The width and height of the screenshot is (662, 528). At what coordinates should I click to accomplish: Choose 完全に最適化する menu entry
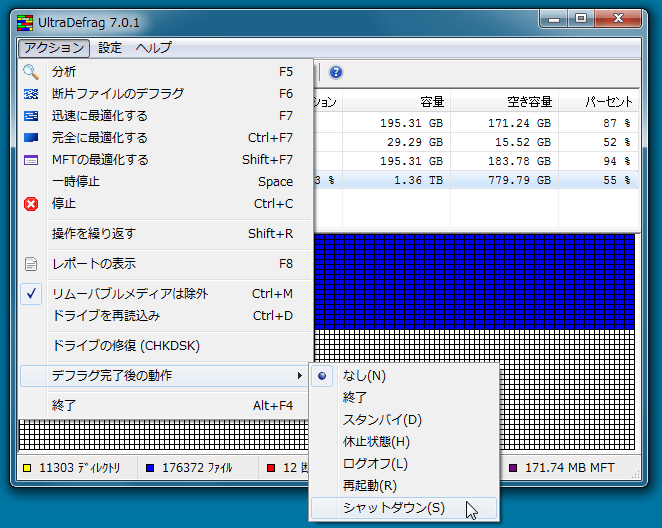pos(166,138)
